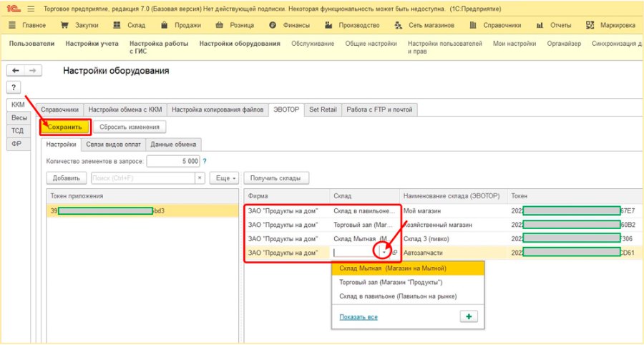Click the Добавить button
This screenshot has width=644, height=345.
click(x=66, y=178)
